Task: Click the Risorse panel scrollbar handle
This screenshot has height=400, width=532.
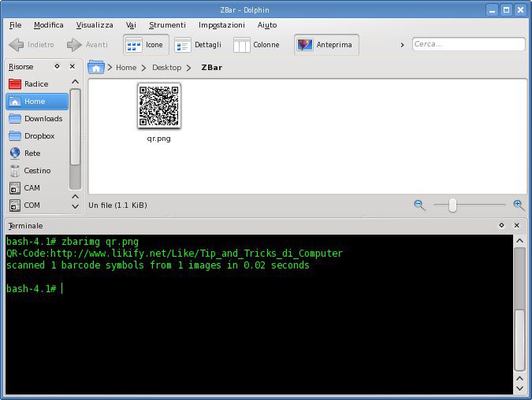Action: [76, 127]
